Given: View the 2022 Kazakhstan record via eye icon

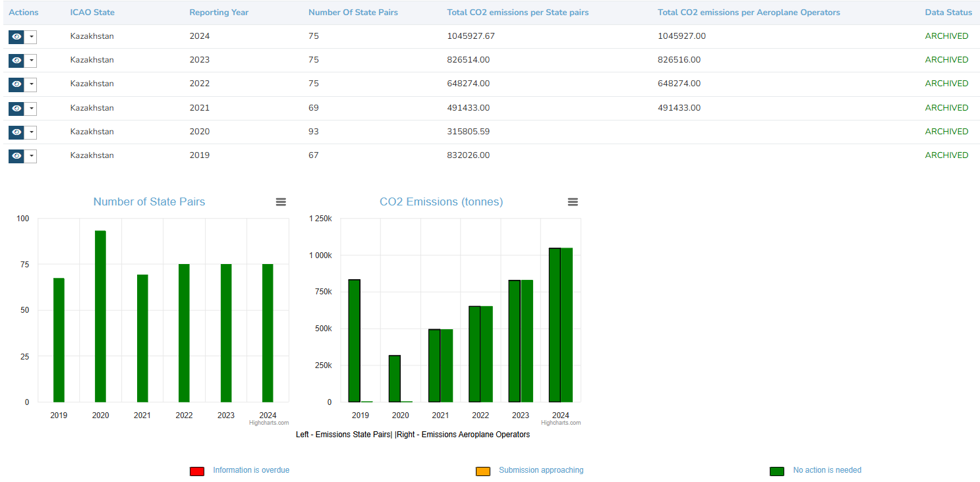Looking at the screenshot, I should pos(16,84).
